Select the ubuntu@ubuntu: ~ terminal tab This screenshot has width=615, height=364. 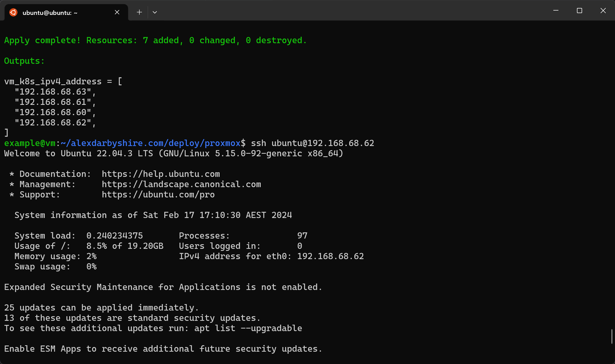point(66,12)
